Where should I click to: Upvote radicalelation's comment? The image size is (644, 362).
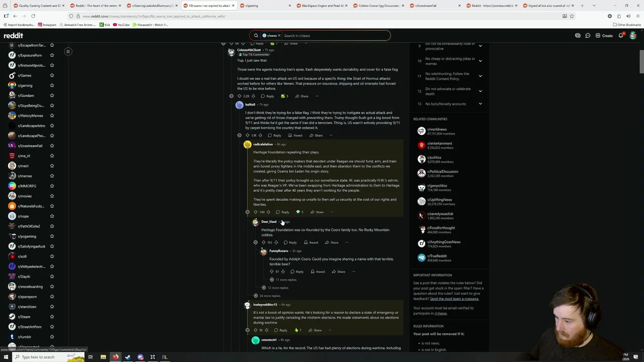pos(256,212)
